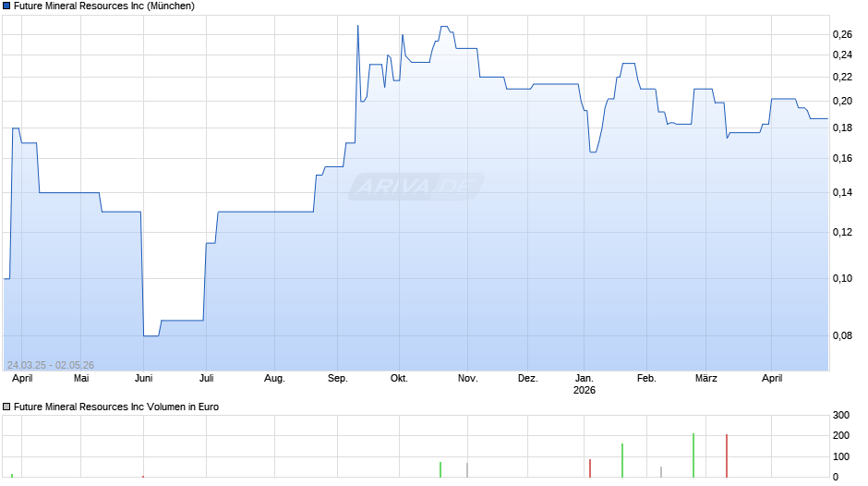Image resolution: width=868 pixels, height=486 pixels.
Task: Click the 'Aug.' month label
Action: pos(274,378)
